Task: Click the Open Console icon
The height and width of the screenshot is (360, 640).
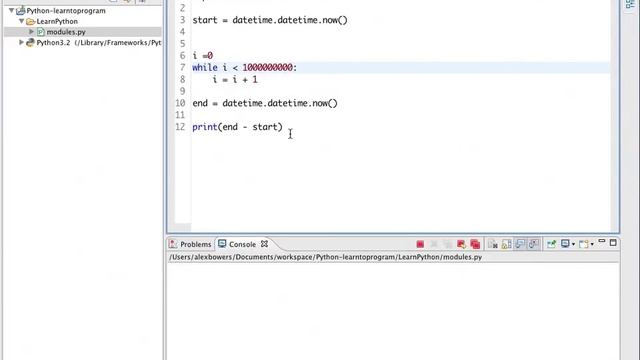Action: tap(584, 244)
